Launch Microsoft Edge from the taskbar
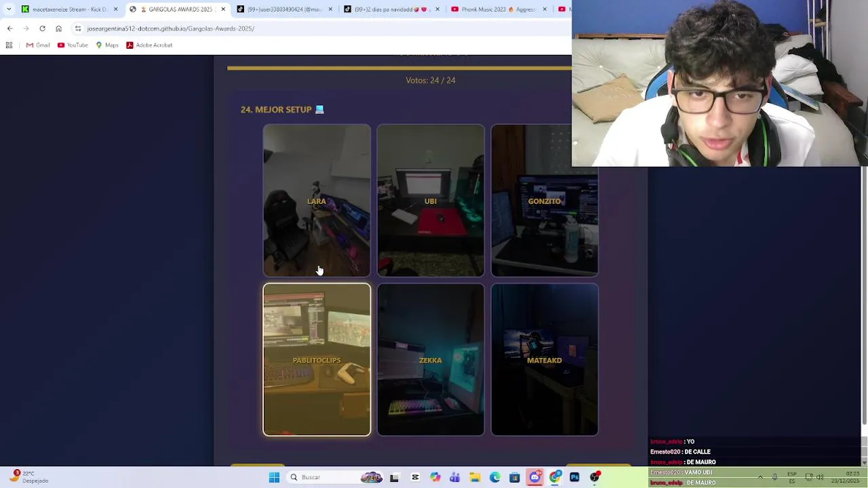Screen dimensions: 868x488 495,477
